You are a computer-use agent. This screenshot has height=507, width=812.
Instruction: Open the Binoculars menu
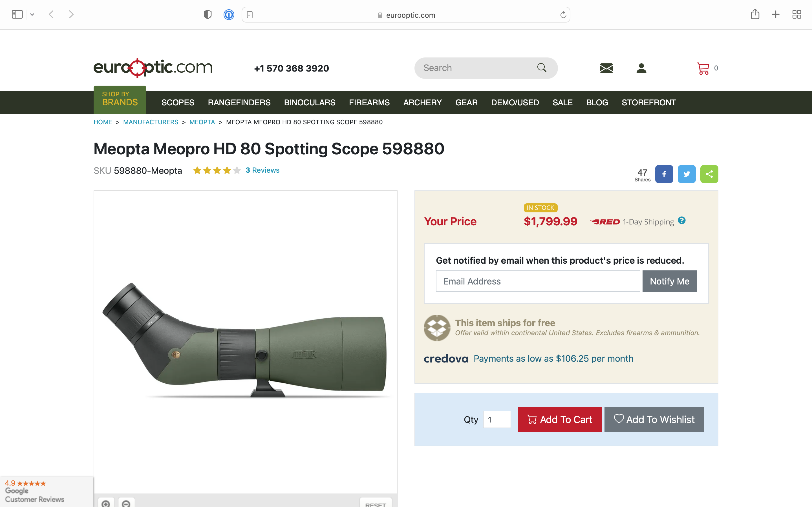coord(310,103)
